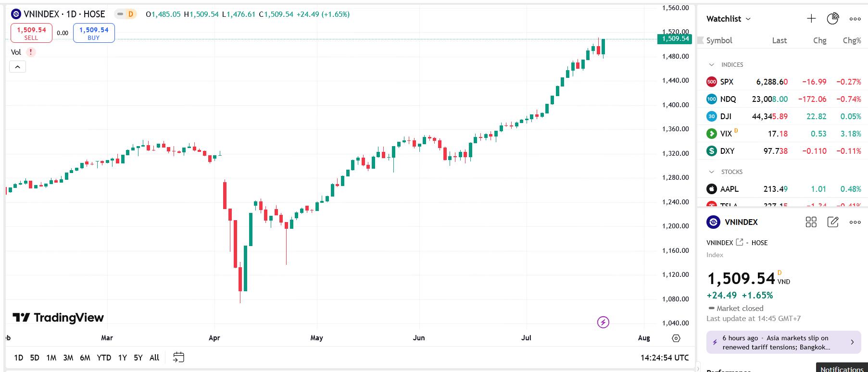Select the DXY dollar icon

coord(711,151)
